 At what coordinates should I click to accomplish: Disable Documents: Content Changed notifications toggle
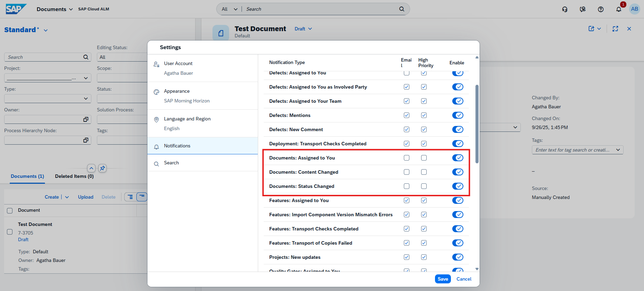point(457,172)
